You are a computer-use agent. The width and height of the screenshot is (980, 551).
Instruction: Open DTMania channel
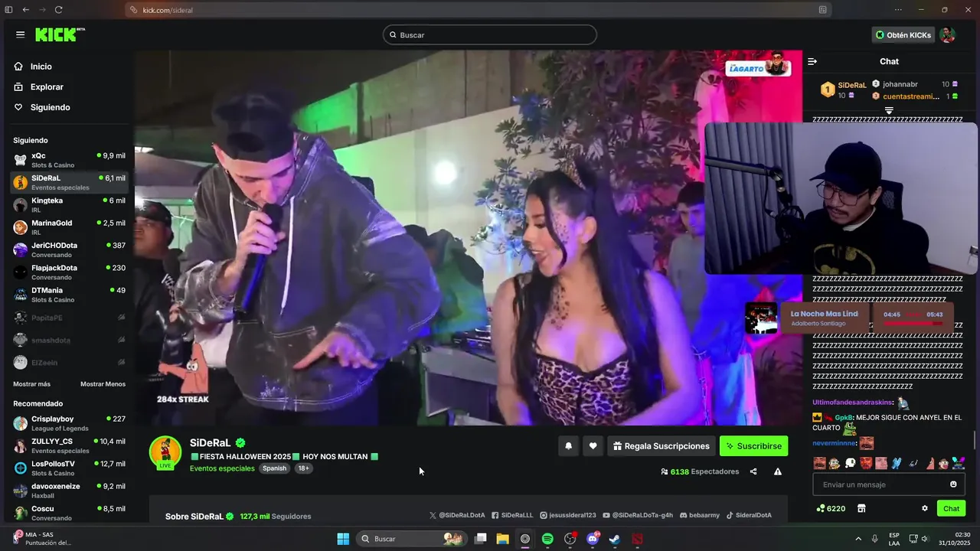pos(69,295)
